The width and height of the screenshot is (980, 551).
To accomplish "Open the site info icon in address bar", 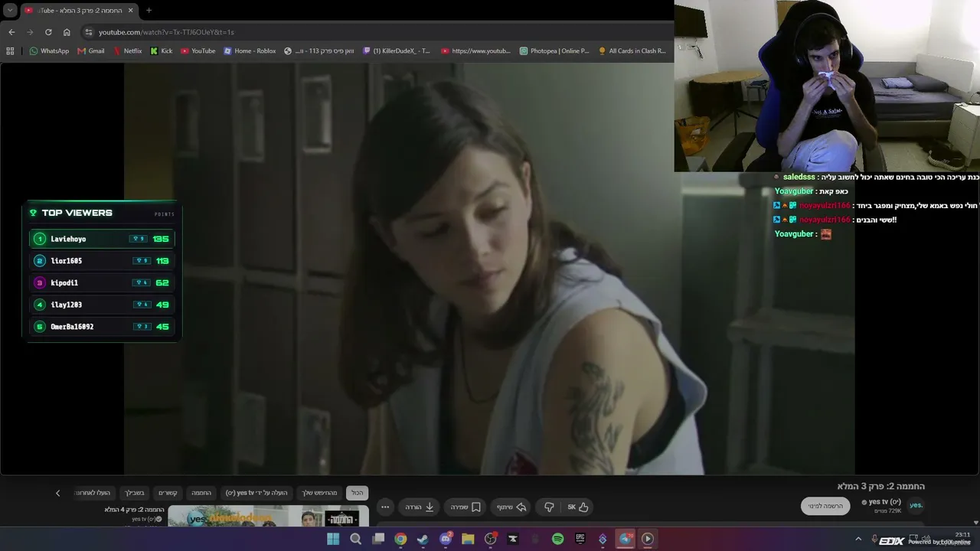I will click(x=89, y=32).
